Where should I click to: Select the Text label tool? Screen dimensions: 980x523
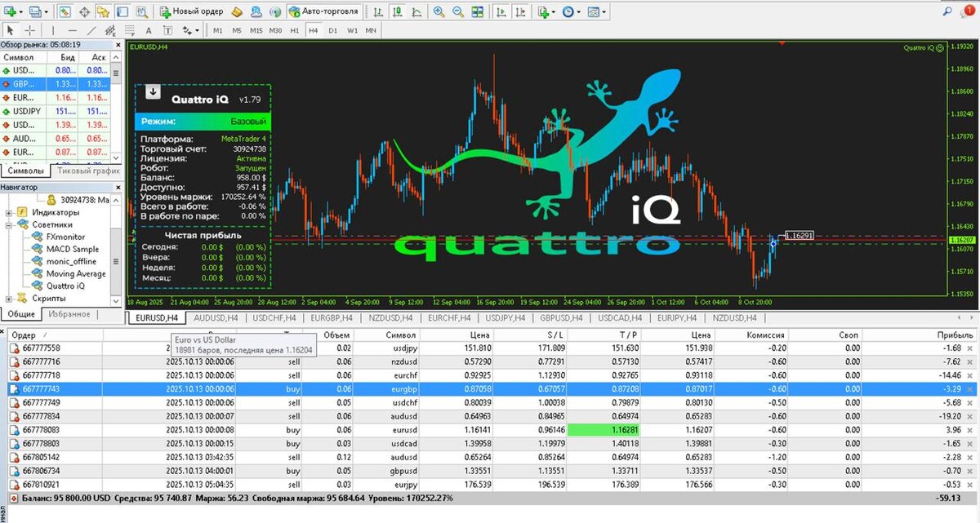[167, 31]
